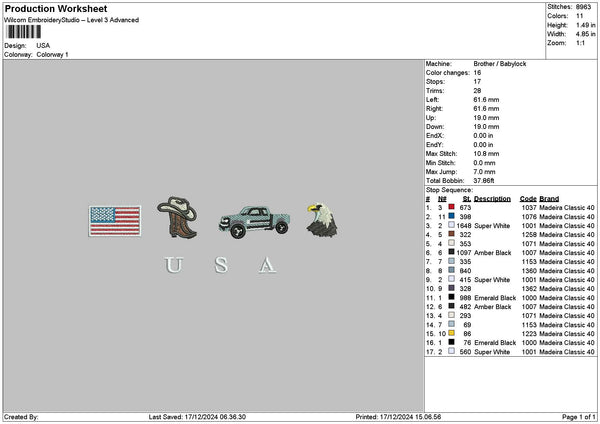The image size is (600, 424).
Task: Select the white swatch in stop 3
Action: point(452,225)
